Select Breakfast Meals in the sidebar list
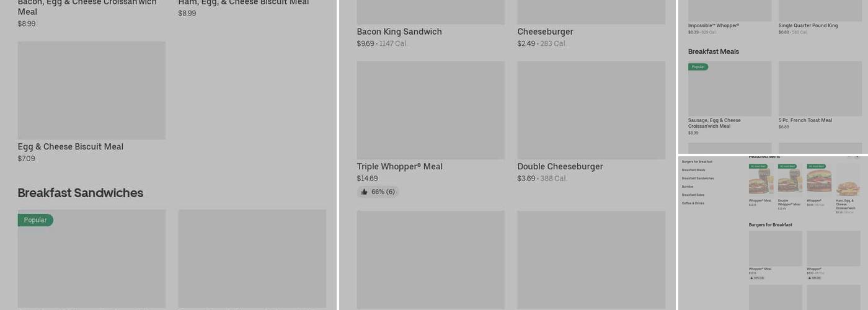Viewport: 868px width, 310px height. click(x=693, y=170)
